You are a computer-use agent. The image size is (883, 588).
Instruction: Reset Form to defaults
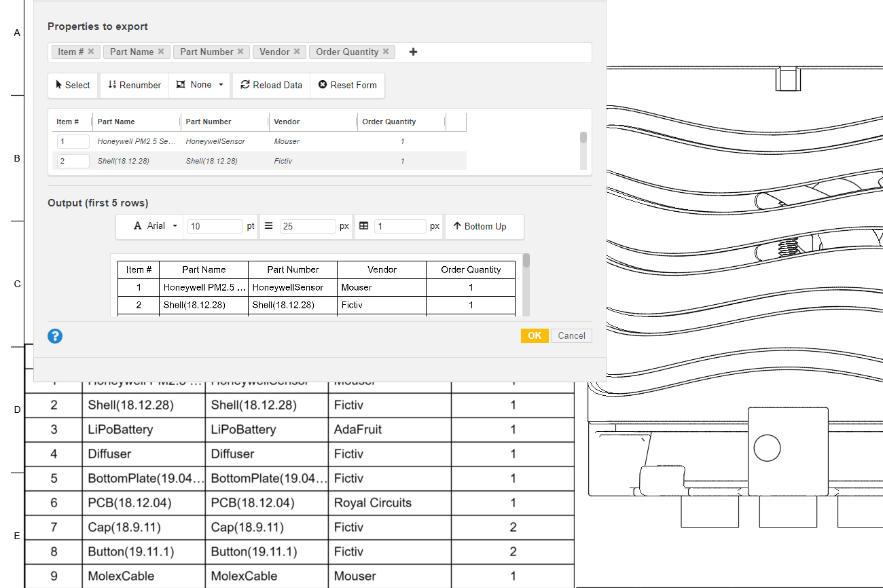(348, 85)
